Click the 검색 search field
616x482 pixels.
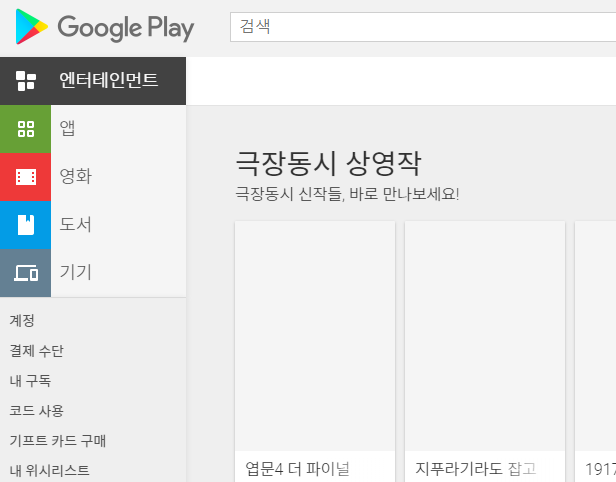coord(423,27)
